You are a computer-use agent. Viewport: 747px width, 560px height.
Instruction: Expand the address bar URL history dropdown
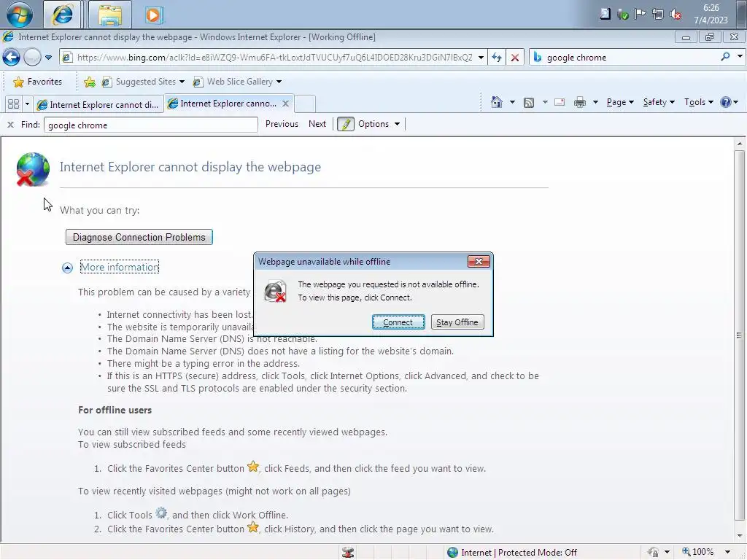click(x=481, y=58)
